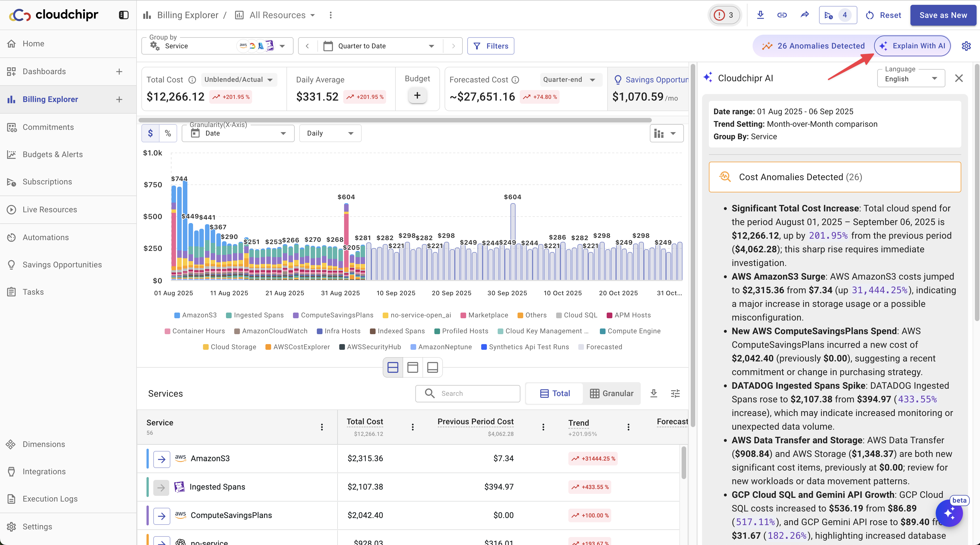Switch chart values to dollar mode

[150, 133]
